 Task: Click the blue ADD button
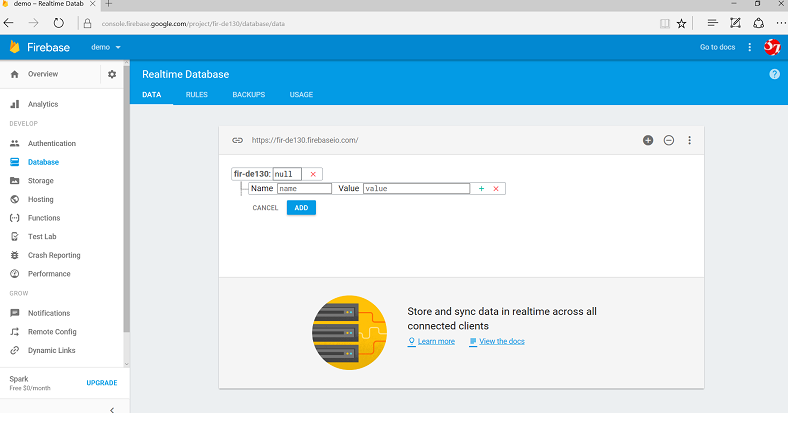[x=301, y=208]
